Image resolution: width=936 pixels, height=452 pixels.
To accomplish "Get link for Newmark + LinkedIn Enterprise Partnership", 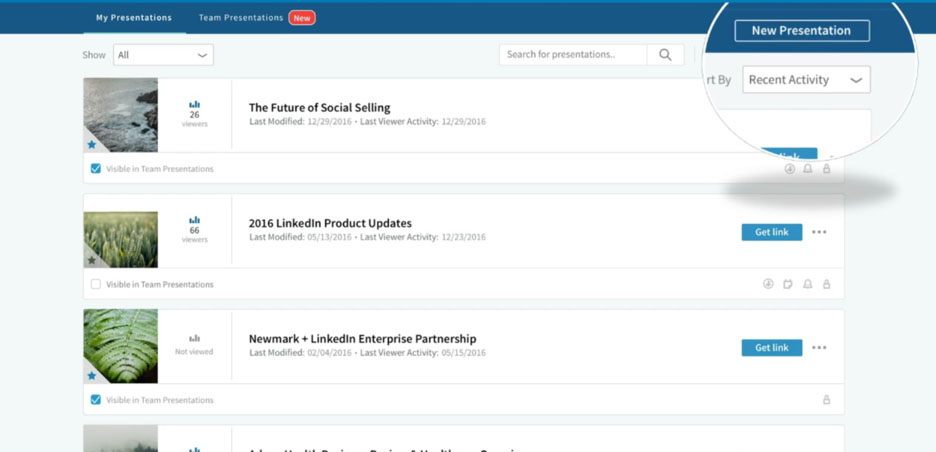I will tap(771, 348).
